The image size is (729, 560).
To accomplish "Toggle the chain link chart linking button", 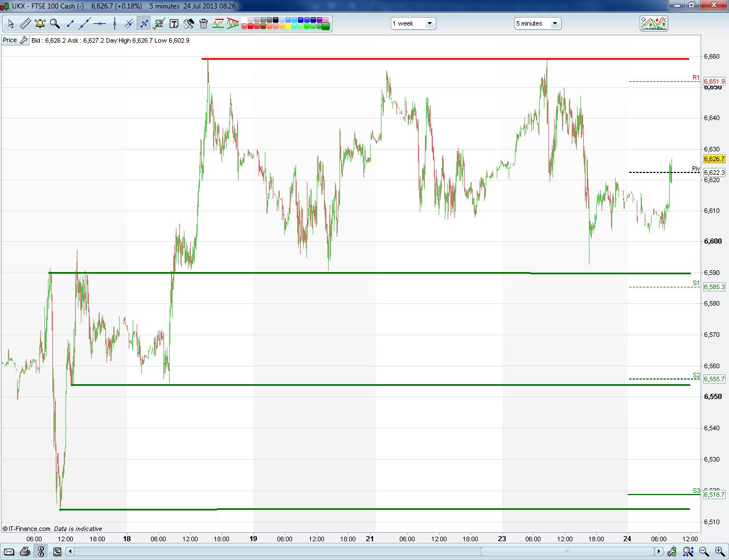I will [40, 551].
